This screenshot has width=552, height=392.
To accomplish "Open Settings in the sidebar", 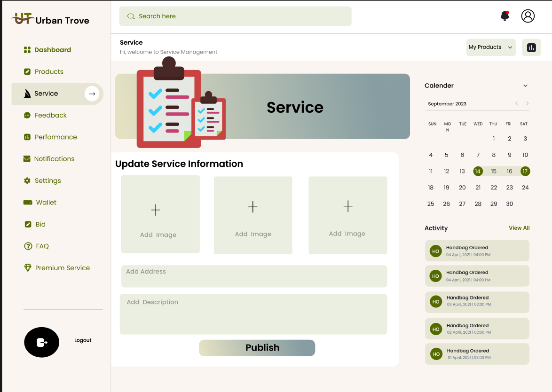I will [x=48, y=181].
